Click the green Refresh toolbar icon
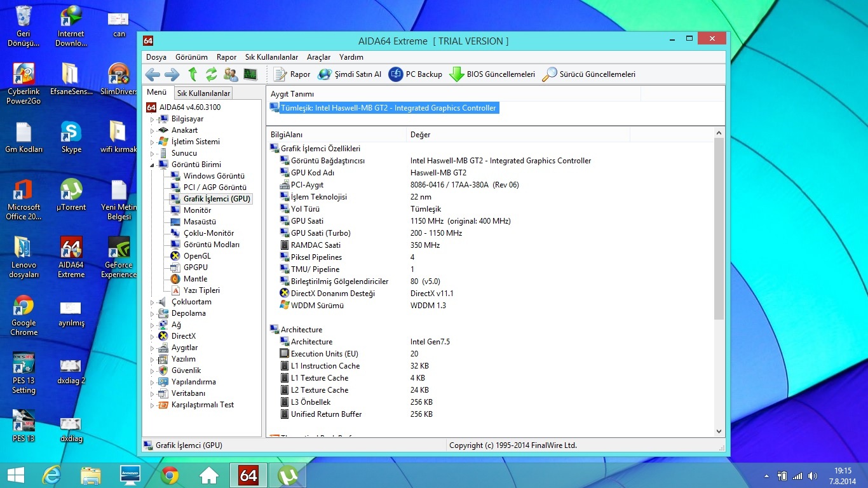 pyautogui.click(x=211, y=74)
